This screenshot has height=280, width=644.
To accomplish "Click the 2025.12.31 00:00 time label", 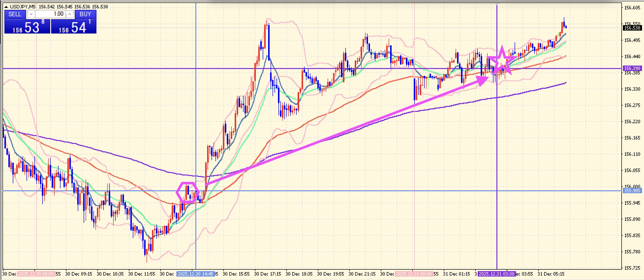I will (x=414, y=274).
